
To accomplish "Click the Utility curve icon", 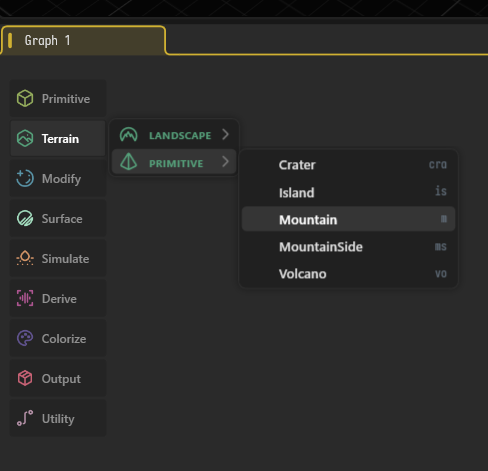I will click(25, 418).
